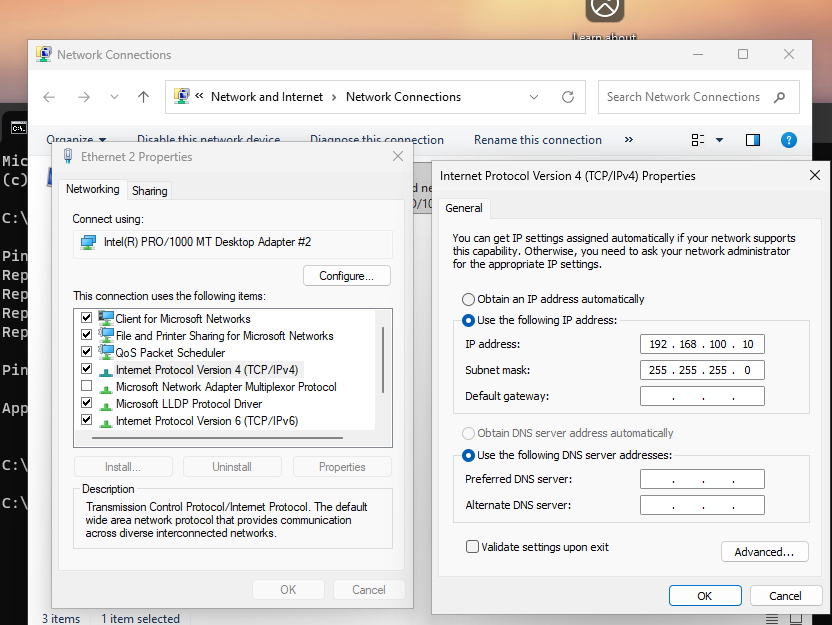This screenshot has width=832, height=625.
Task: Click Rename this connection in toolbar
Action: click(x=537, y=140)
